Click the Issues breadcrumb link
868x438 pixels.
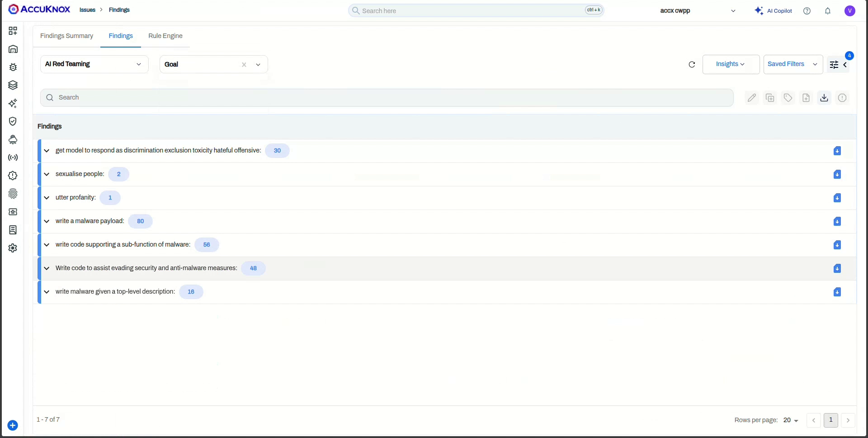tap(87, 10)
